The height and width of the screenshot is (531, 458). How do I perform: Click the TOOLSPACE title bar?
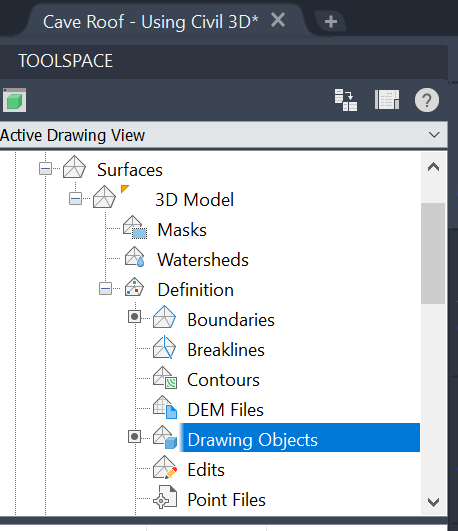coord(224,61)
